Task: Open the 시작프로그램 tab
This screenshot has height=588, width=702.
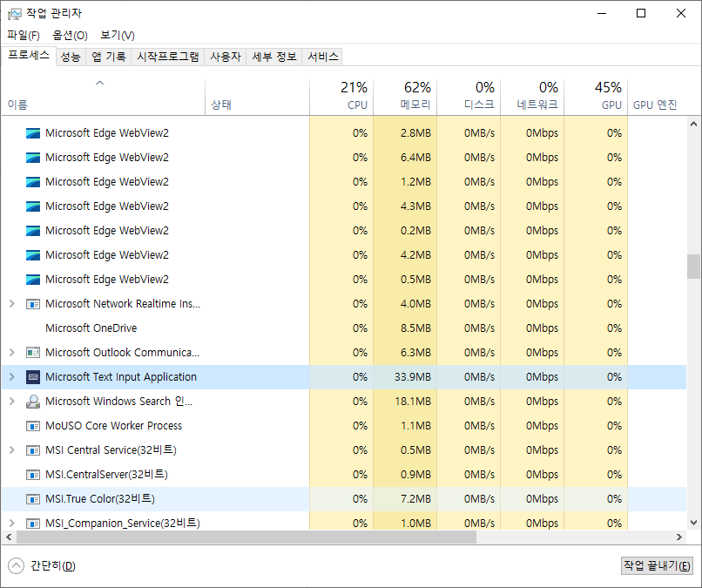Action: (x=168, y=57)
